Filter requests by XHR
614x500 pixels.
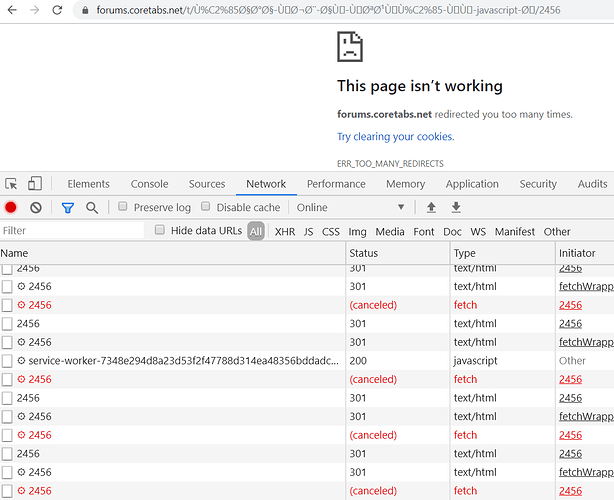(x=285, y=232)
